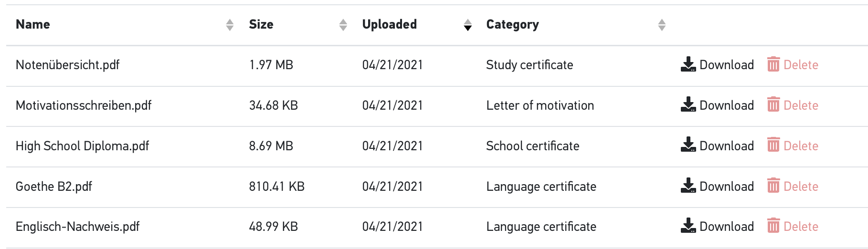Sort table using Category column arrows
This screenshot has height=249, width=868.
pyautogui.click(x=662, y=25)
